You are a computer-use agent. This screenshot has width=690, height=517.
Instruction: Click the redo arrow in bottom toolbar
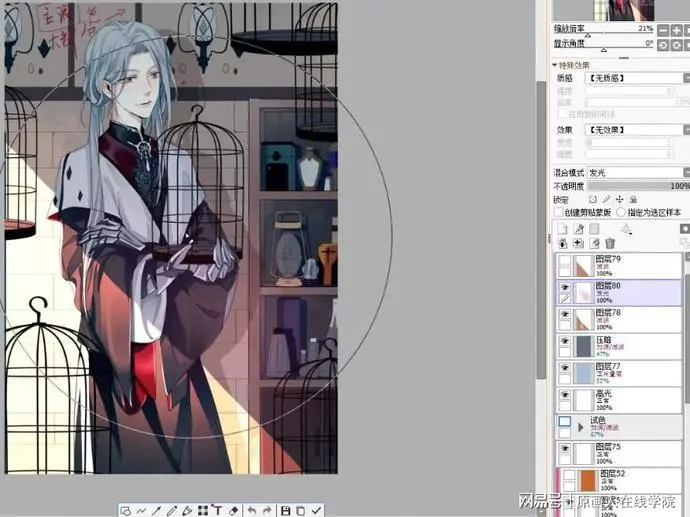(x=268, y=510)
